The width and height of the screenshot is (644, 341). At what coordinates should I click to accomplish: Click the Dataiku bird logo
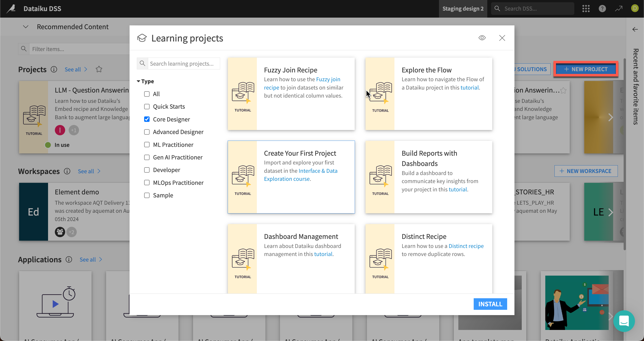pyautogui.click(x=11, y=9)
